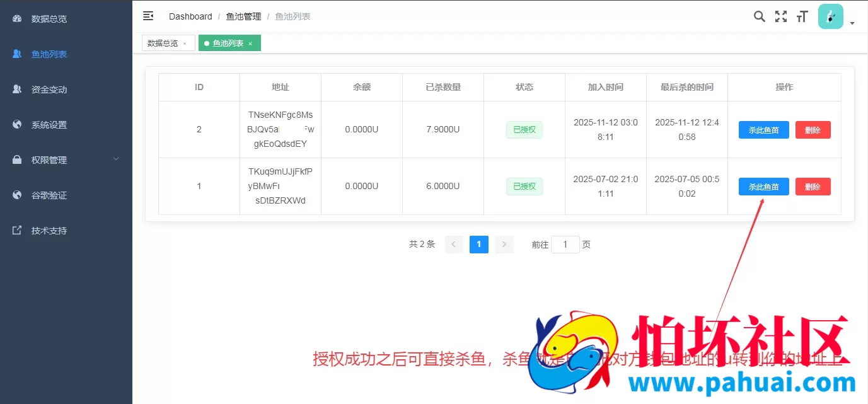Image resolution: width=868 pixels, height=404 pixels.
Task: Open the avatar dropdown caret
Action: tap(852, 23)
